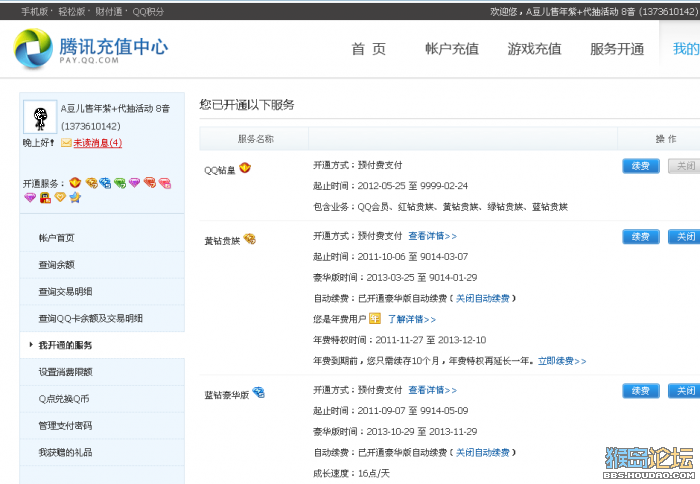Click the Tencent pay center globe logo
Viewport: 700px width, 484px height.
point(33,48)
